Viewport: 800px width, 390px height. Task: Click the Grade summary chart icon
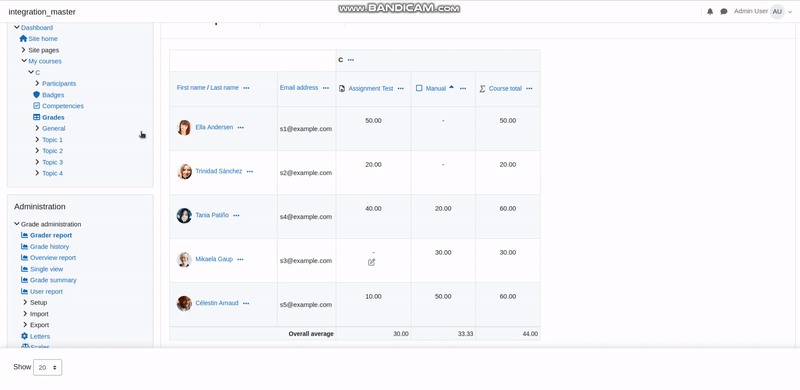(24, 280)
